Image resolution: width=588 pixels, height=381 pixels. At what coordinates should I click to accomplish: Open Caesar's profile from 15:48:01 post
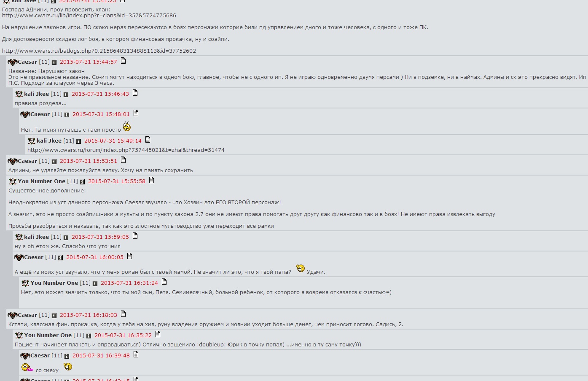40,114
